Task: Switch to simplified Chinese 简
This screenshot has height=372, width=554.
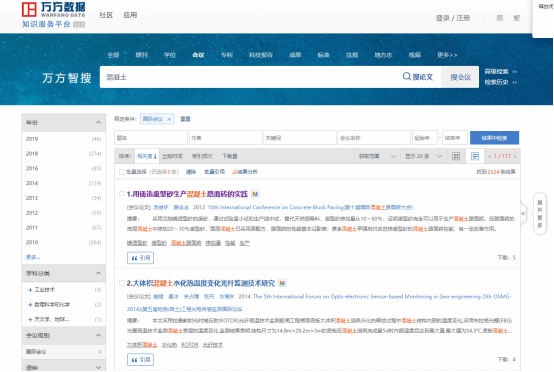Action: (x=500, y=18)
